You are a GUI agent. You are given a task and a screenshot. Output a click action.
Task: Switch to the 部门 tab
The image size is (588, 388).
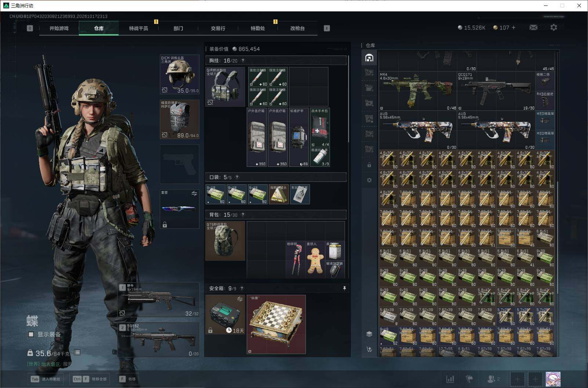[x=178, y=28]
